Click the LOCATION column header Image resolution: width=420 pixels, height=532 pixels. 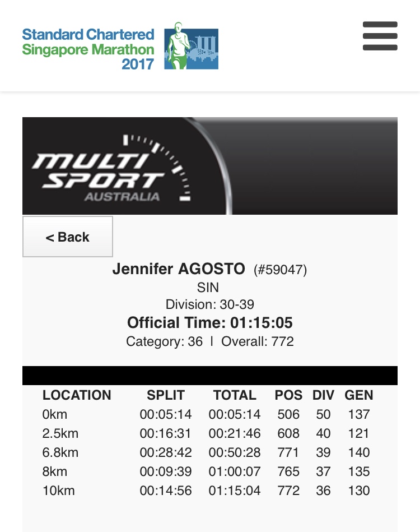pyautogui.click(x=77, y=395)
